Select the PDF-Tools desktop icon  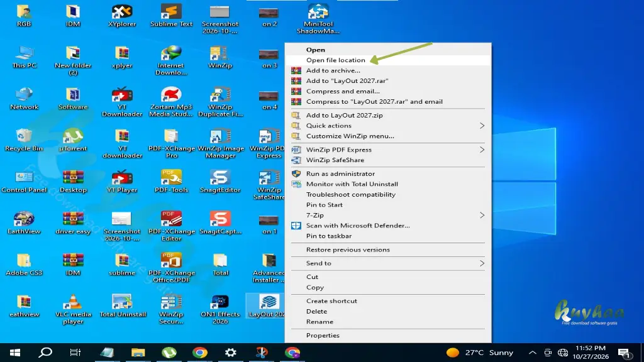(x=171, y=182)
